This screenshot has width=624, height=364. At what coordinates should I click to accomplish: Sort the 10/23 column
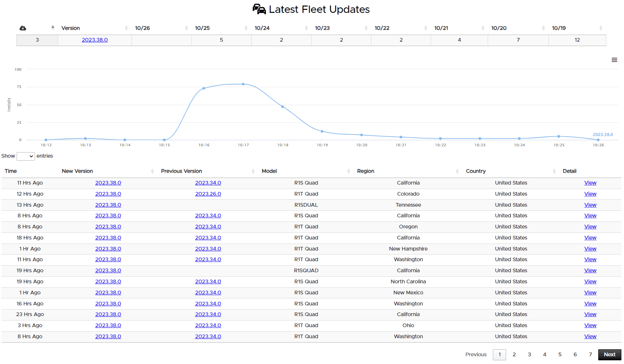point(322,28)
